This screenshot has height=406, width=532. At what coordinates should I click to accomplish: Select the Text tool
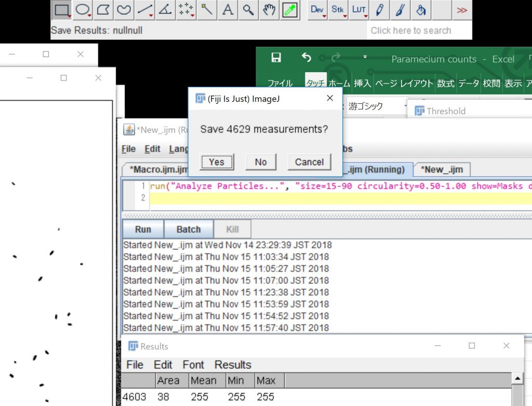coord(228,10)
